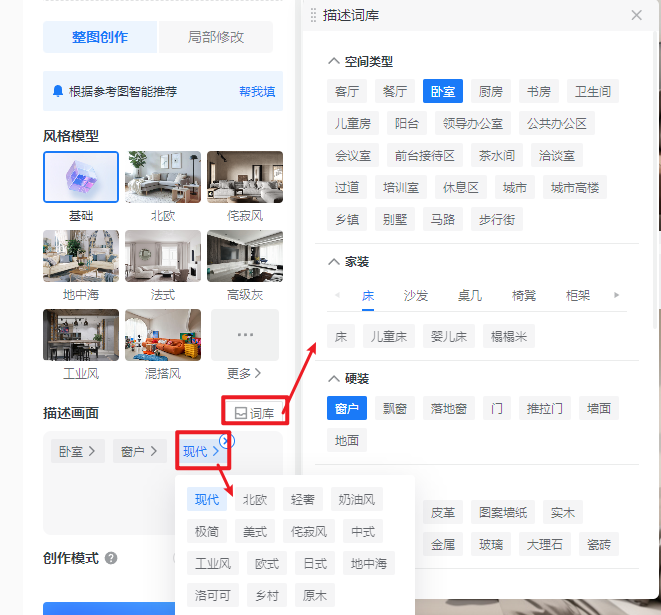Toggle the 卫生间 space type tag
661x615 pixels.
point(593,91)
